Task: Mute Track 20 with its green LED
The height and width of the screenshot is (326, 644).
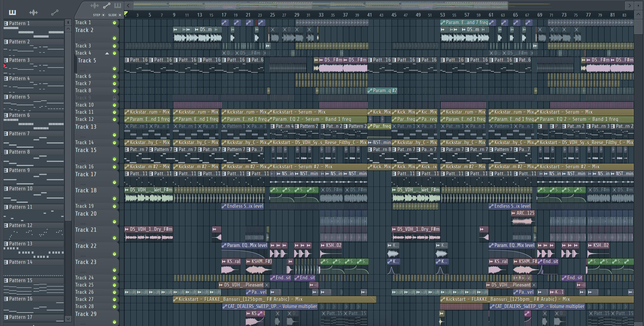Action: [115, 222]
